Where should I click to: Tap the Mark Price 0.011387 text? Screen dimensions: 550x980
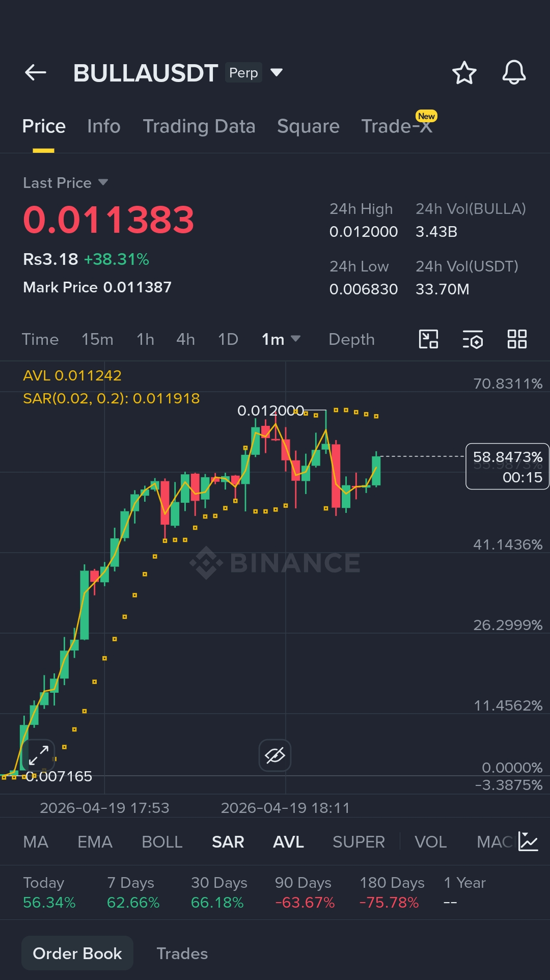pyautogui.click(x=97, y=287)
